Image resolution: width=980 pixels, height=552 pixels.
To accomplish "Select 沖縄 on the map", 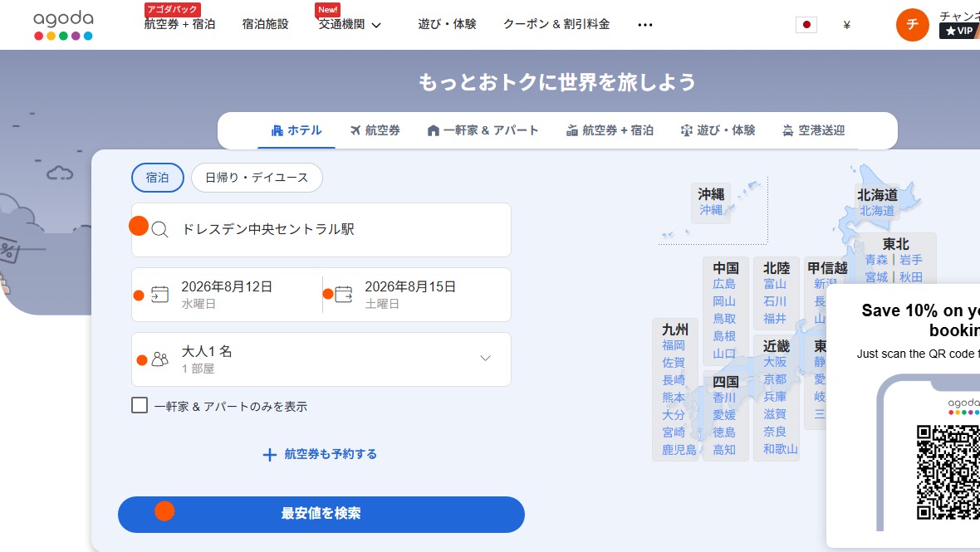I will 711,210.
